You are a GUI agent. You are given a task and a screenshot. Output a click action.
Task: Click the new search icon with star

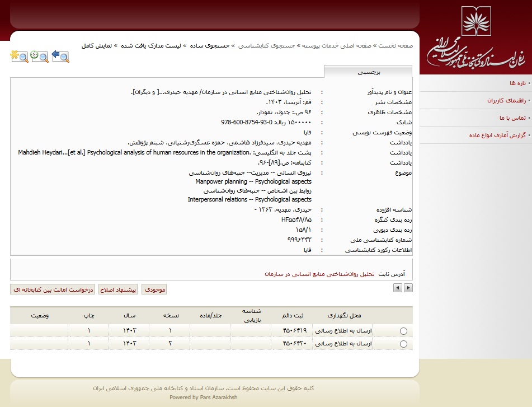click(19, 56)
